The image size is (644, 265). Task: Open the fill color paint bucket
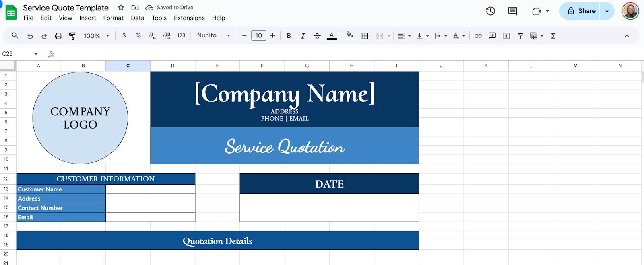[350, 35]
